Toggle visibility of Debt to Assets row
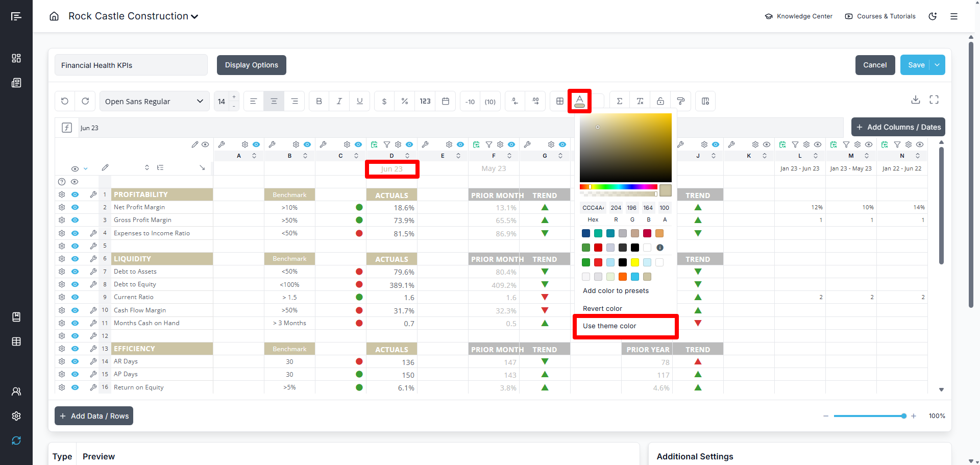Viewport: 980px width, 465px height. tap(75, 272)
